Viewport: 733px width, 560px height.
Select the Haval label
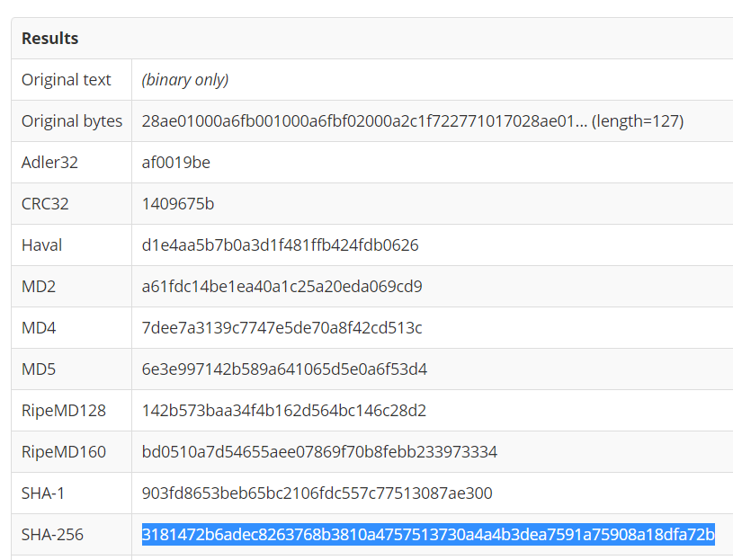(x=41, y=245)
